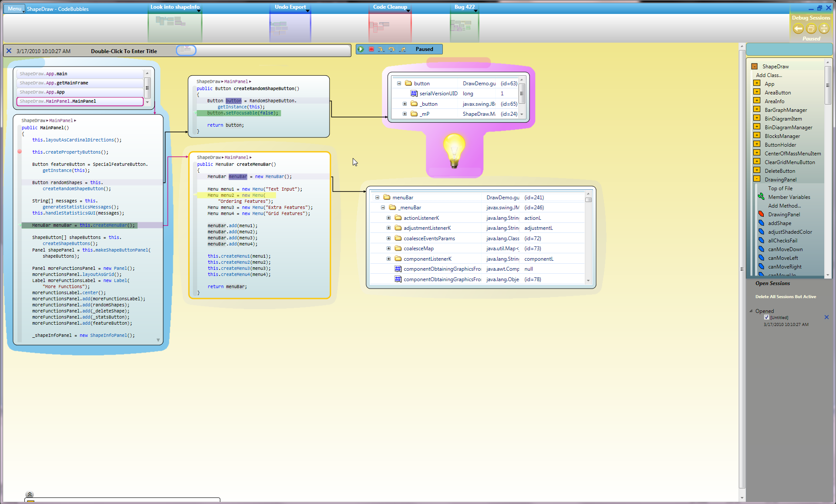This screenshot has width=836, height=504.
Task: Collapse the Opened sessions group
Action: (x=751, y=311)
